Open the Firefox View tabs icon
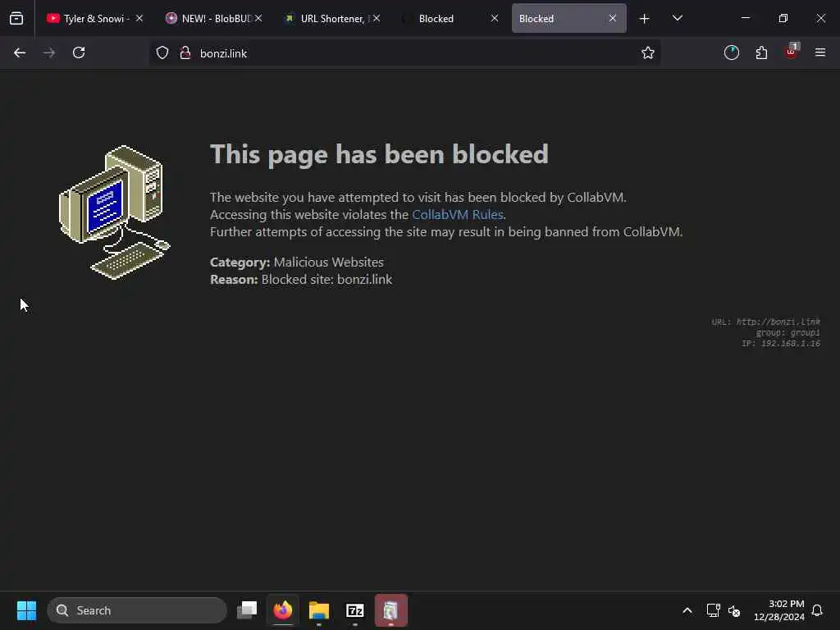Image resolution: width=840 pixels, height=630 pixels. 16,18
